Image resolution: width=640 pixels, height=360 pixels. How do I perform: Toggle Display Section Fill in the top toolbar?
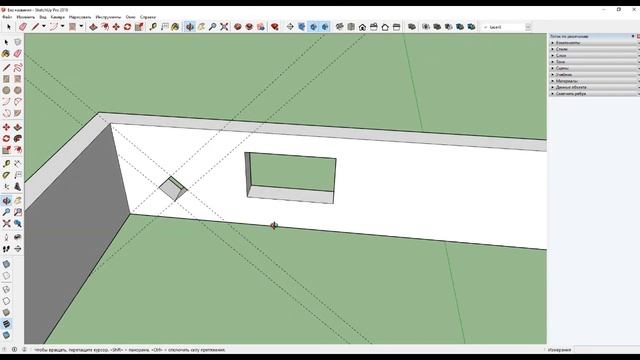[x=325, y=27]
